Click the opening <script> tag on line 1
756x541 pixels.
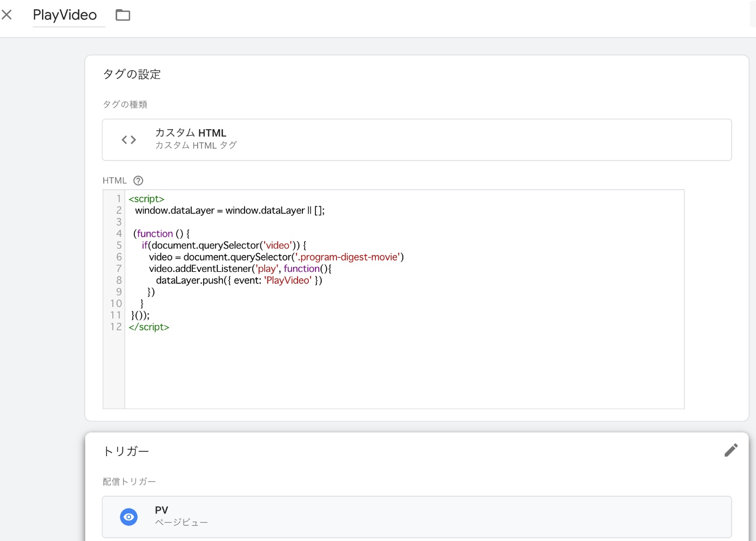coord(146,199)
